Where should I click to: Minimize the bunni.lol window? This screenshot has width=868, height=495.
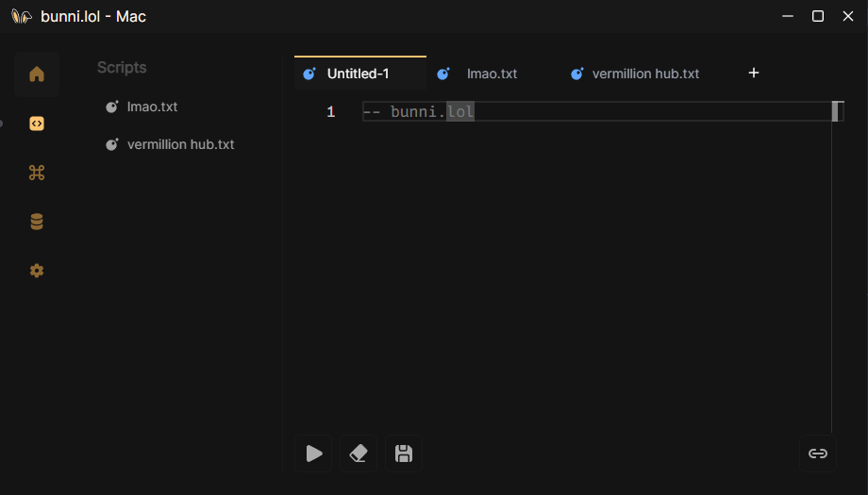click(x=788, y=16)
